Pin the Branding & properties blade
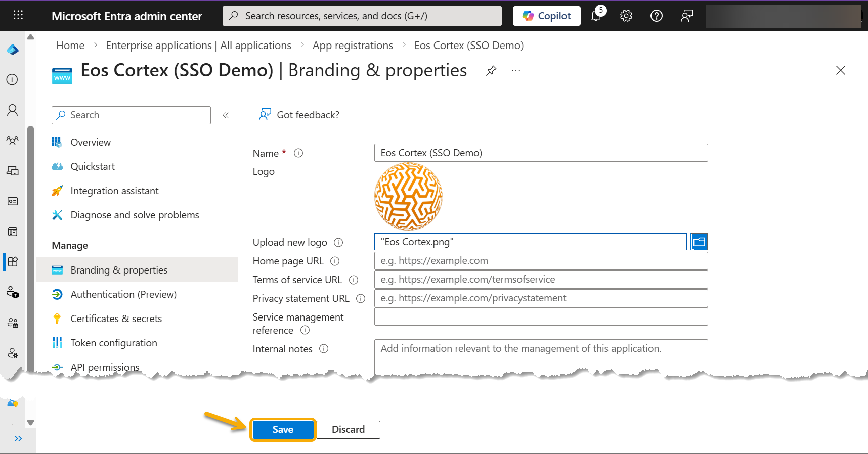868x454 pixels. coord(491,71)
